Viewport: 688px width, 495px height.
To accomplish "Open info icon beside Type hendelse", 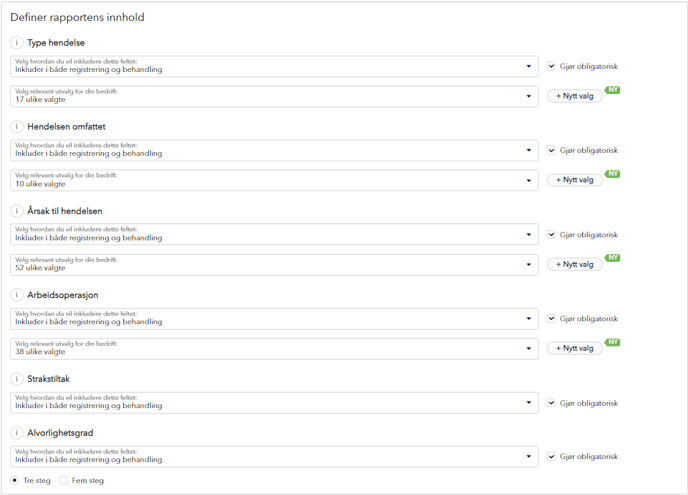I will coord(17,43).
